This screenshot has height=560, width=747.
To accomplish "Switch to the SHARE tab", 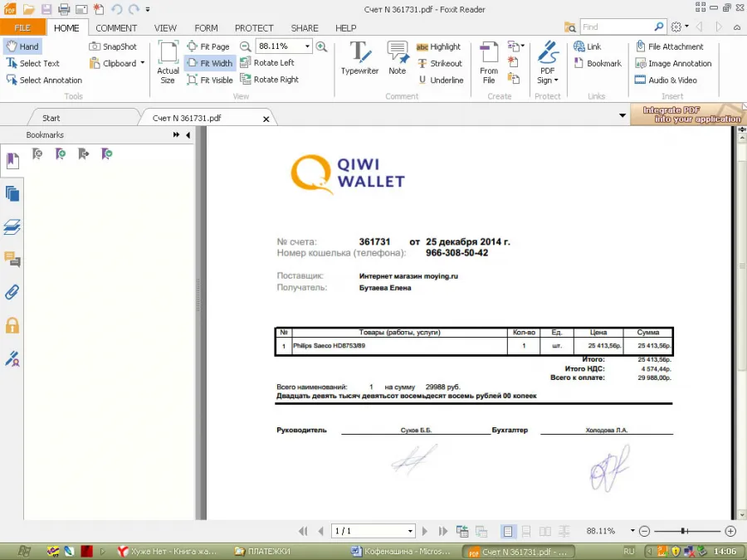I will point(305,28).
